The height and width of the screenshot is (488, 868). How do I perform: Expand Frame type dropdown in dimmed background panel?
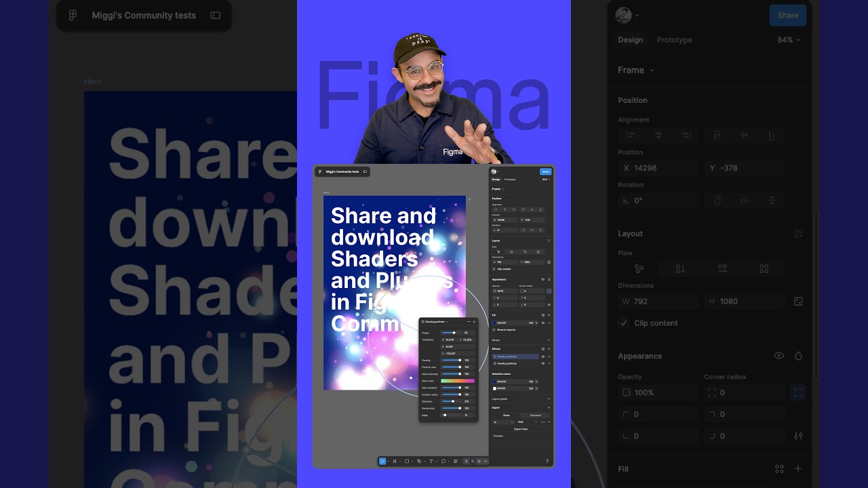(636, 70)
